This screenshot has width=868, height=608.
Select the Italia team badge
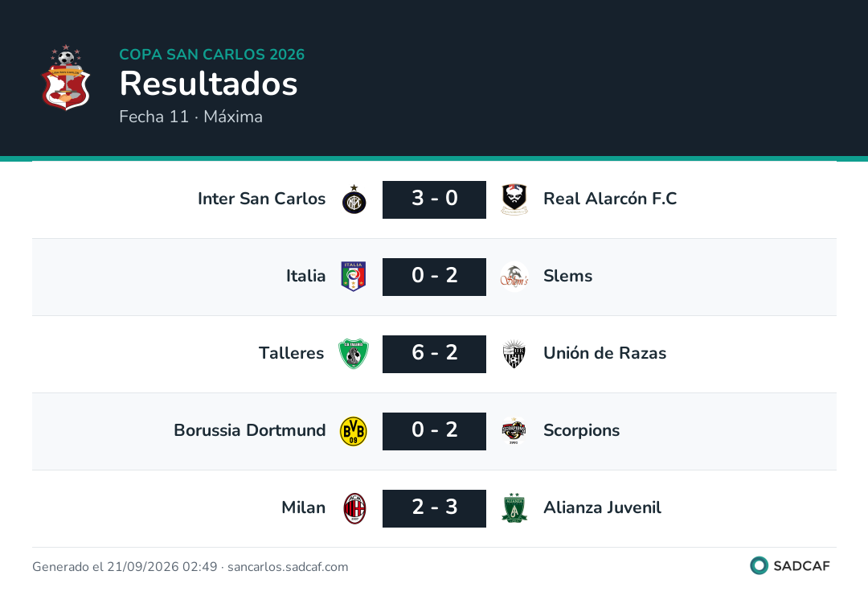coord(354,277)
